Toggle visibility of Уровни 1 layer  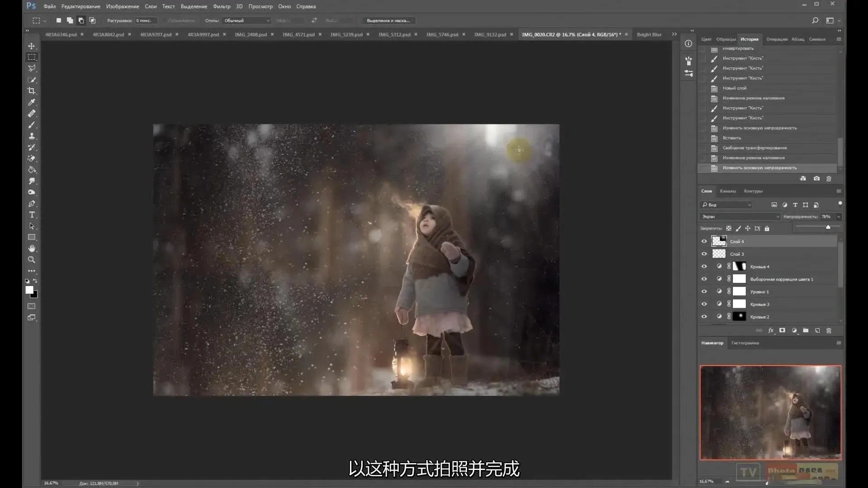point(704,291)
